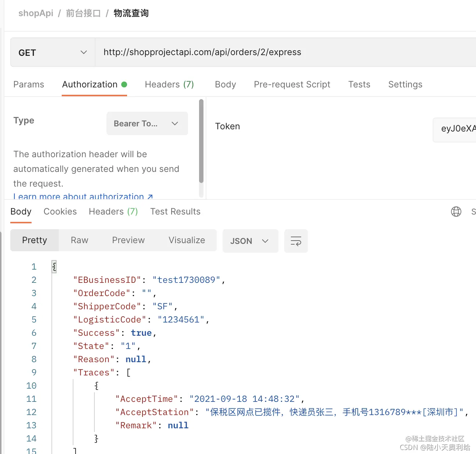Open the response Headers (7) tab
Screen dimensions: 476x454
[113, 212]
